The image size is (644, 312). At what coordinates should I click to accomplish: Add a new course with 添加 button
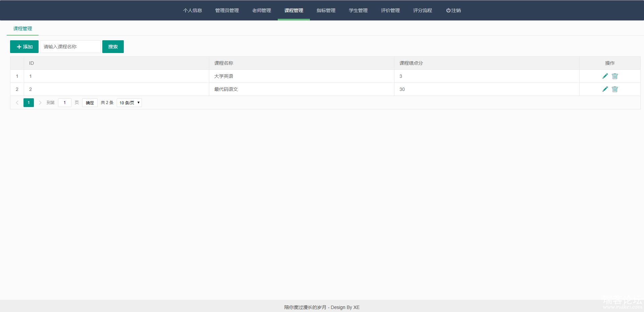pyautogui.click(x=24, y=47)
